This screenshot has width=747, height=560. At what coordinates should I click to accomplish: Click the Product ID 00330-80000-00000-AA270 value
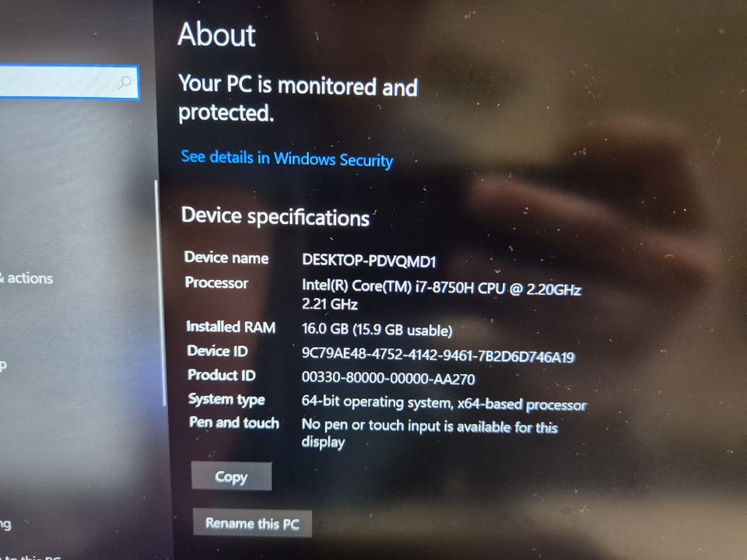388,378
